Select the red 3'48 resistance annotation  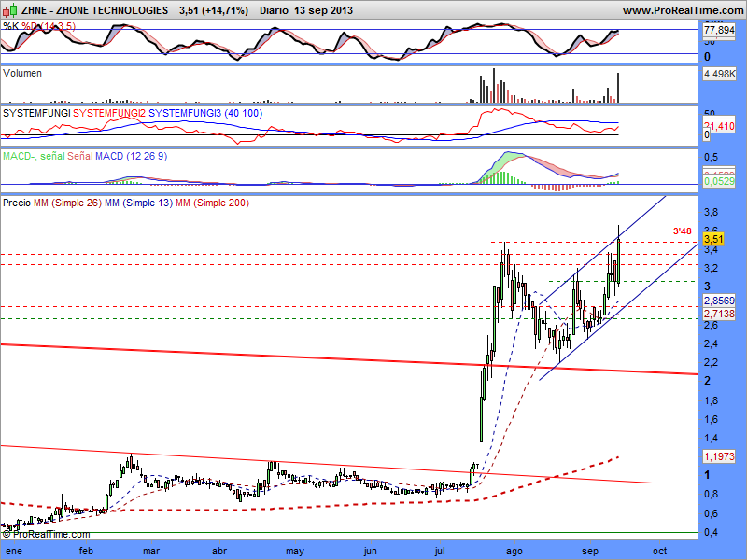682,231
